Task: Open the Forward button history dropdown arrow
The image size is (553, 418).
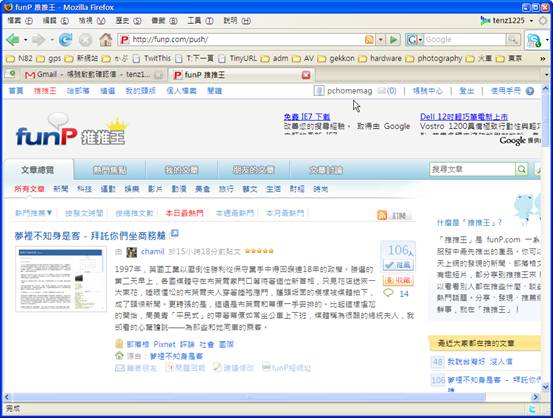Action: pos(51,40)
